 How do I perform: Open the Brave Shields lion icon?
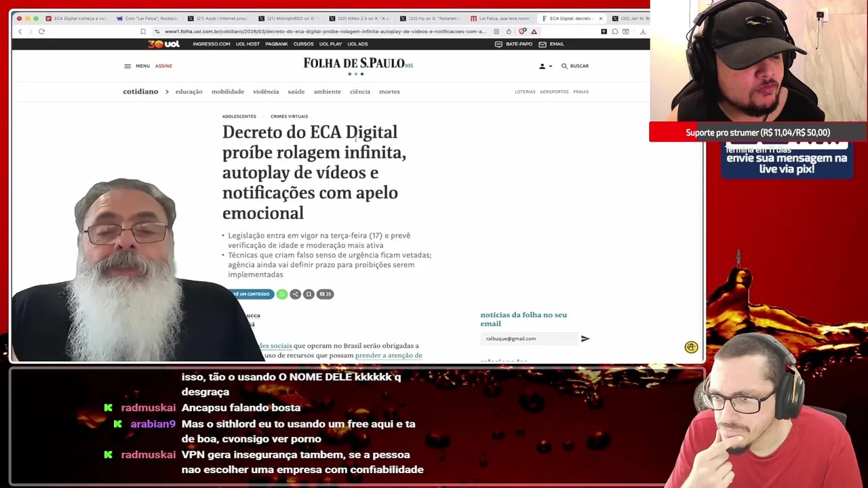(x=522, y=31)
